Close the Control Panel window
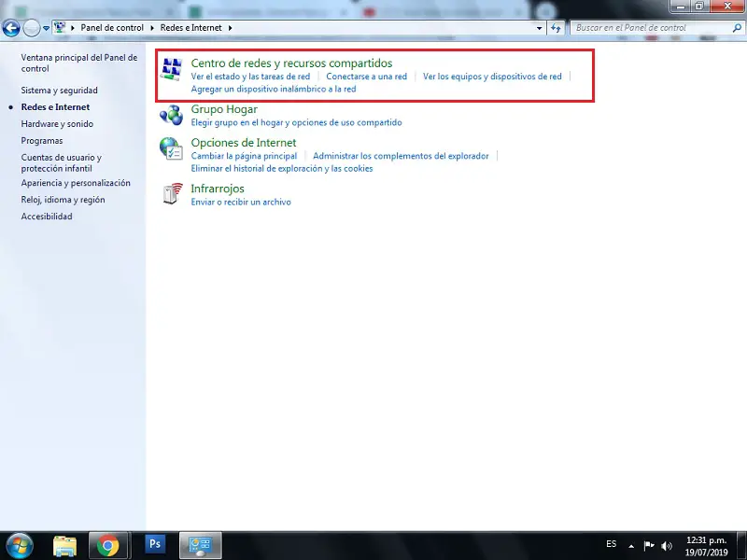The image size is (747, 560). pos(727,7)
